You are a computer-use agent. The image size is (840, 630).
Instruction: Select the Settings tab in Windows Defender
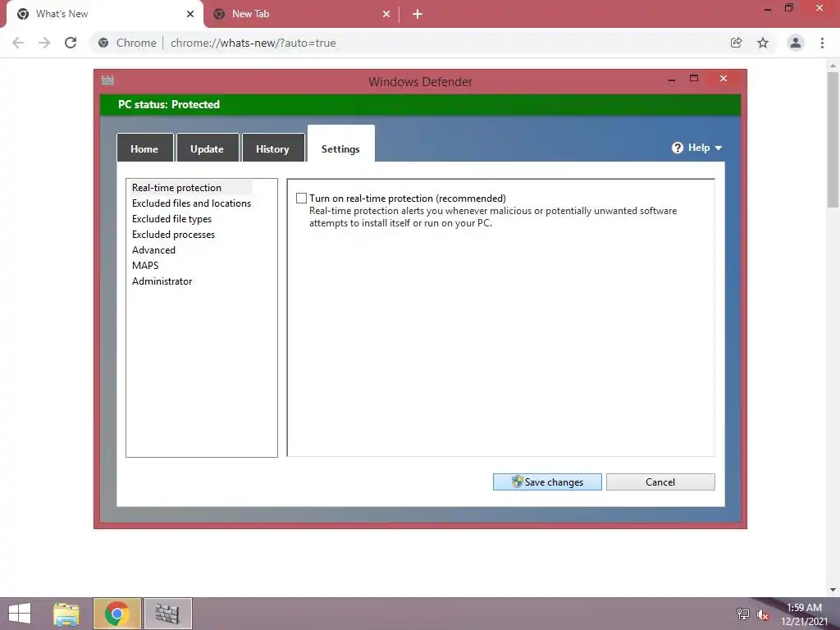340,144
